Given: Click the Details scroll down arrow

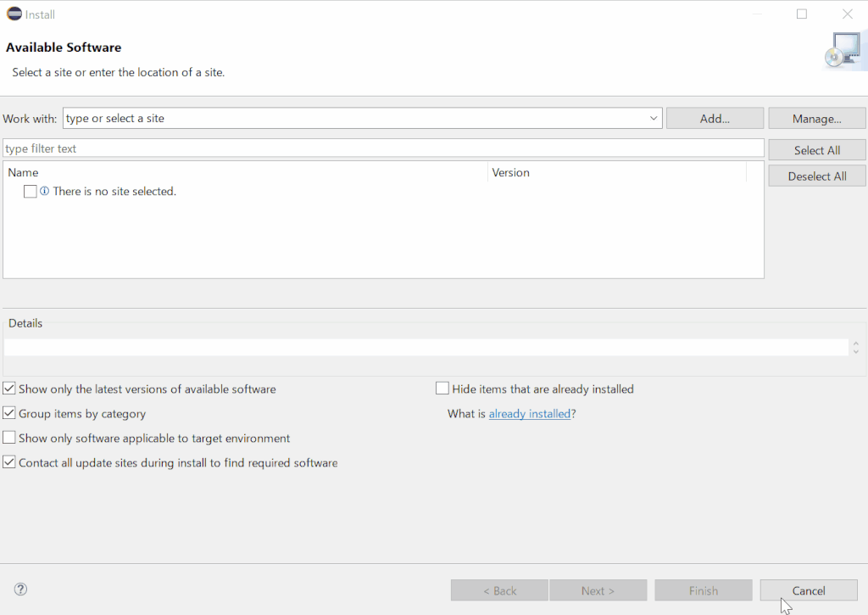Looking at the screenshot, I should [x=856, y=351].
